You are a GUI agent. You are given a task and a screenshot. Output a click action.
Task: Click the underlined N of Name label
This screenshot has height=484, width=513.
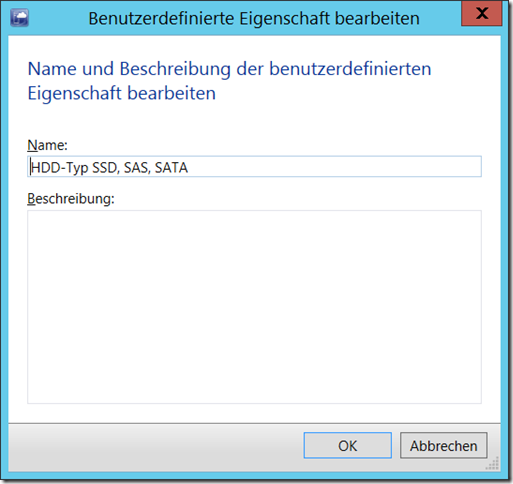(32, 145)
